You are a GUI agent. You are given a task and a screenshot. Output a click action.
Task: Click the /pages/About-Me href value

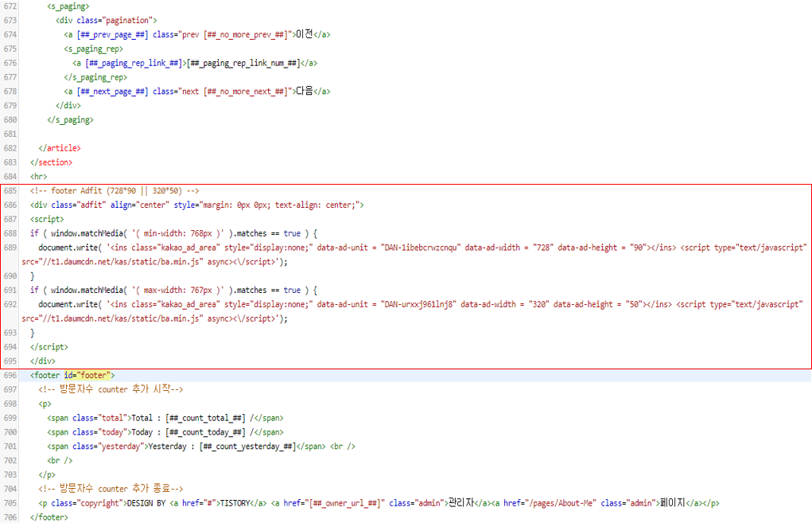(561, 503)
